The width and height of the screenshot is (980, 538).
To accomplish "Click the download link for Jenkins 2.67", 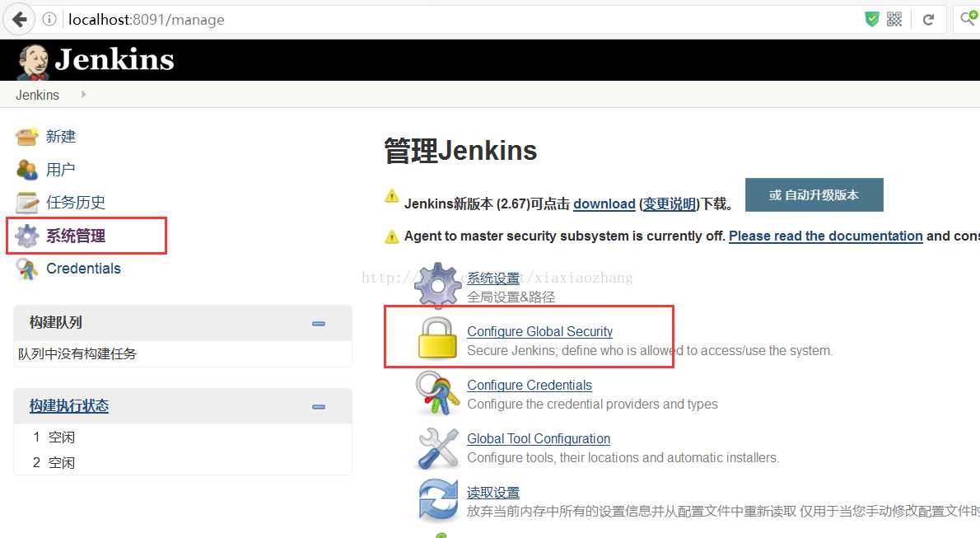I will click(x=604, y=204).
